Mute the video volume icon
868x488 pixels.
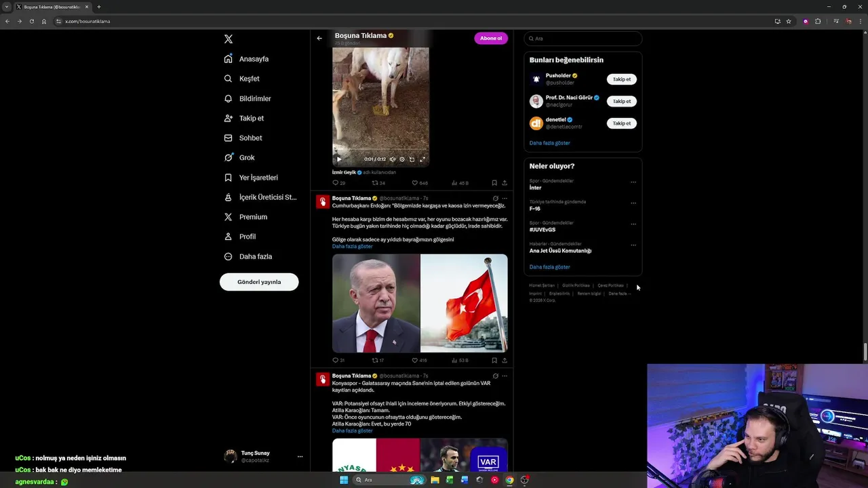coord(392,159)
